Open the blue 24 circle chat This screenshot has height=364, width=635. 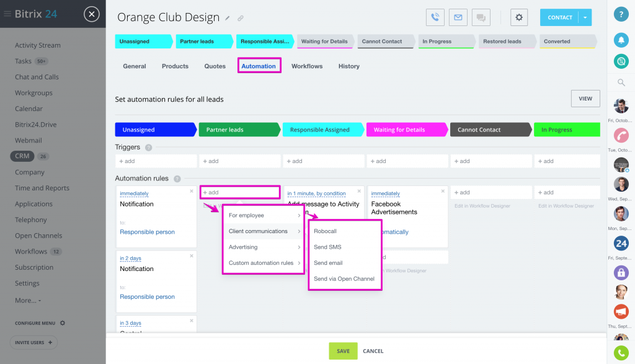621,243
